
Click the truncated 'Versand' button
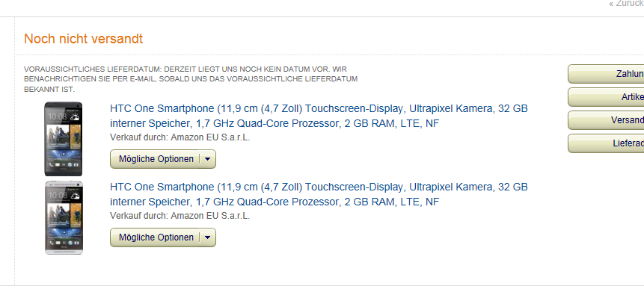[606, 120]
